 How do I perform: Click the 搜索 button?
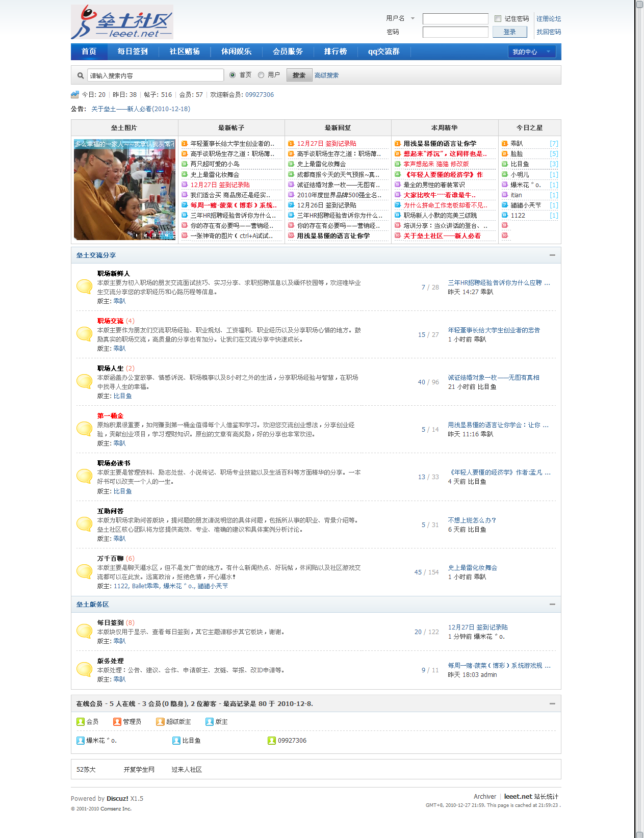pos(299,75)
